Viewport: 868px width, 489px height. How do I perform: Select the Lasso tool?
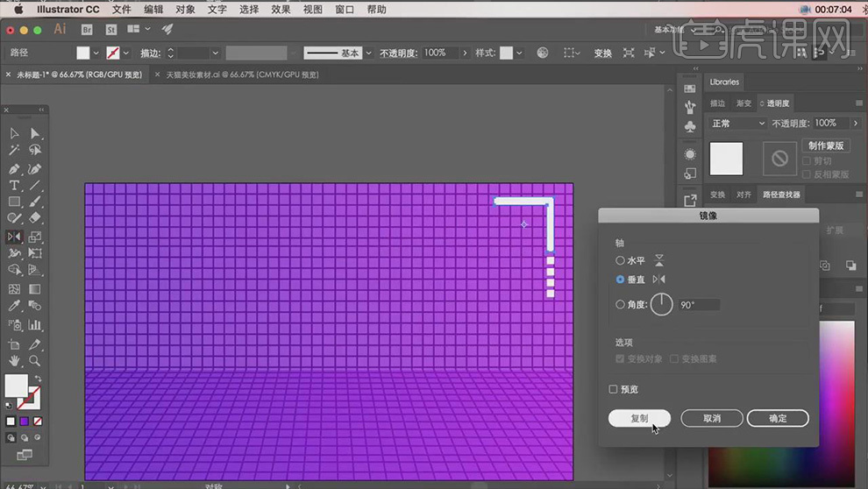click(x=35, y=150)
